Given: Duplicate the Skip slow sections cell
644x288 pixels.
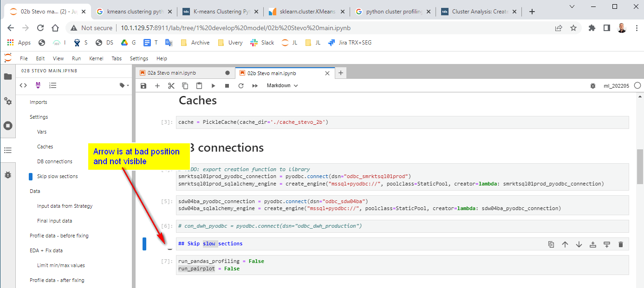Looking at the screenshot, I should (551, 244).
